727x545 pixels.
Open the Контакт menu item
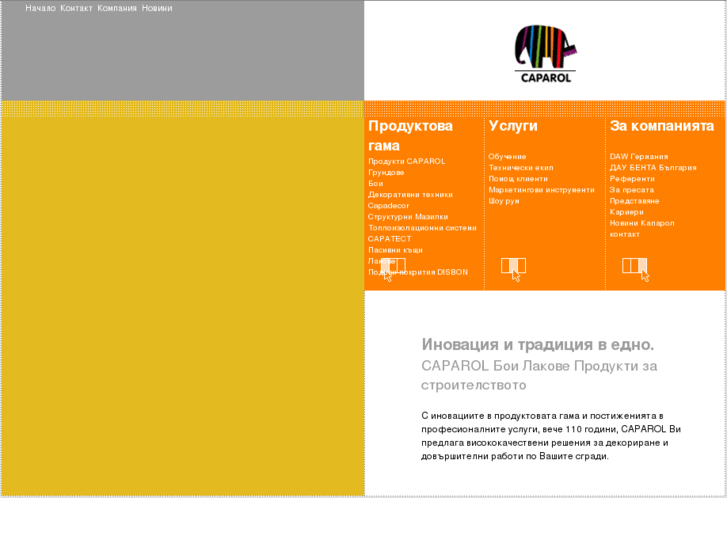76,8
